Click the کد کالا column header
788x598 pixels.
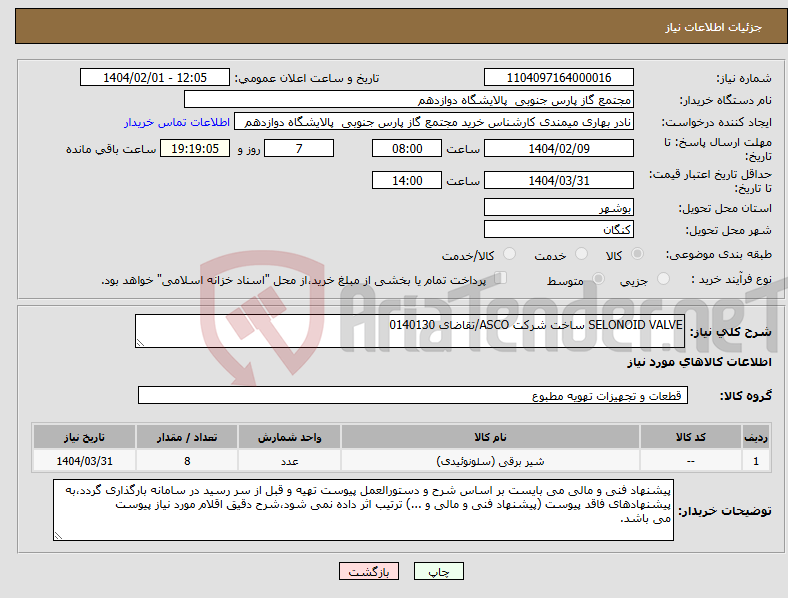coord(691,437)
